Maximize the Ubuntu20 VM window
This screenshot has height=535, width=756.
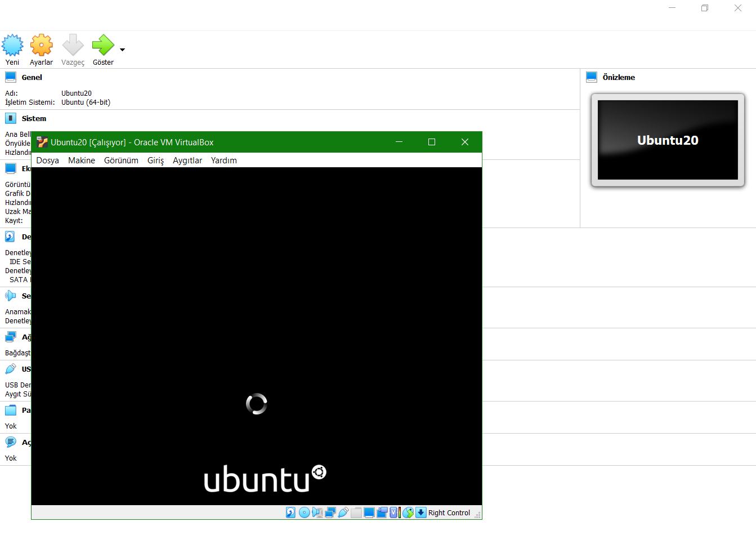click(432, 142)
